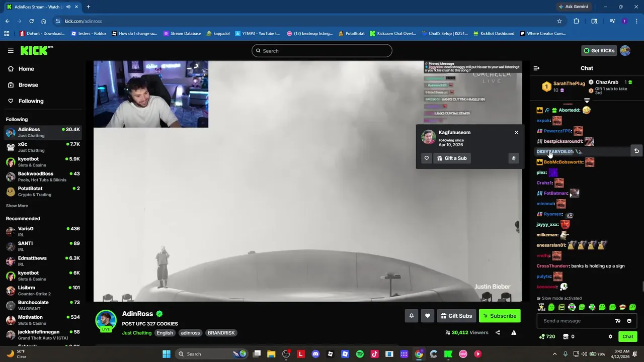Open Burchocolate recommended channel
This screenshot has width=644, height=362.
[x=43, y=305]
